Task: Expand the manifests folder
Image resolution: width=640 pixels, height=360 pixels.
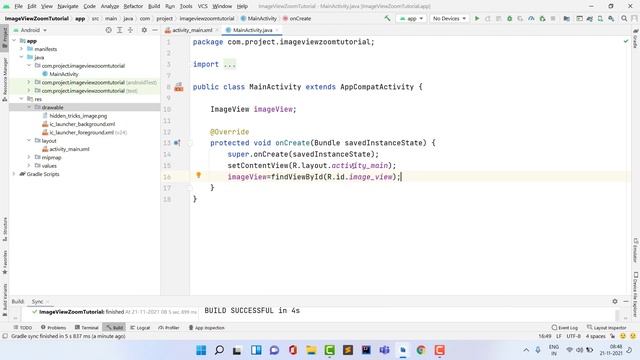Action: (22, 49)
